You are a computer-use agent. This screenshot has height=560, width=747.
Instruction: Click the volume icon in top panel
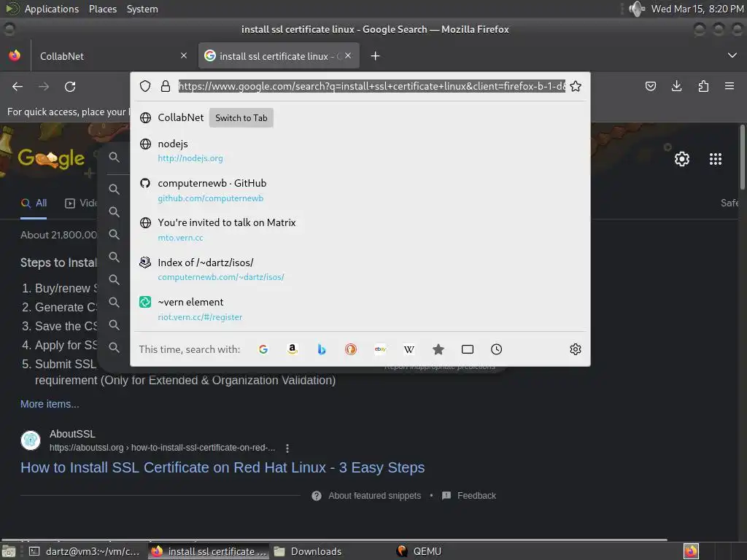coord(636,9)
